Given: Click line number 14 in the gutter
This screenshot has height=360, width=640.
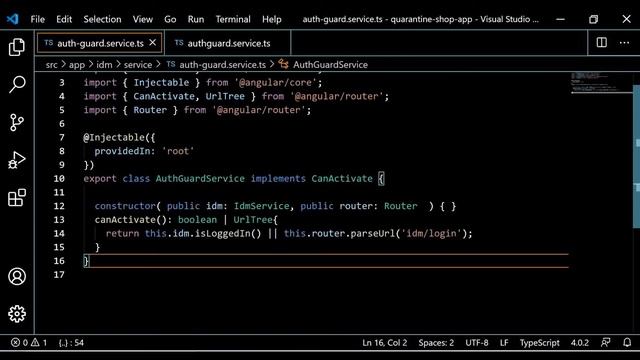Looking at the screenshot, I should click(59, 233).
